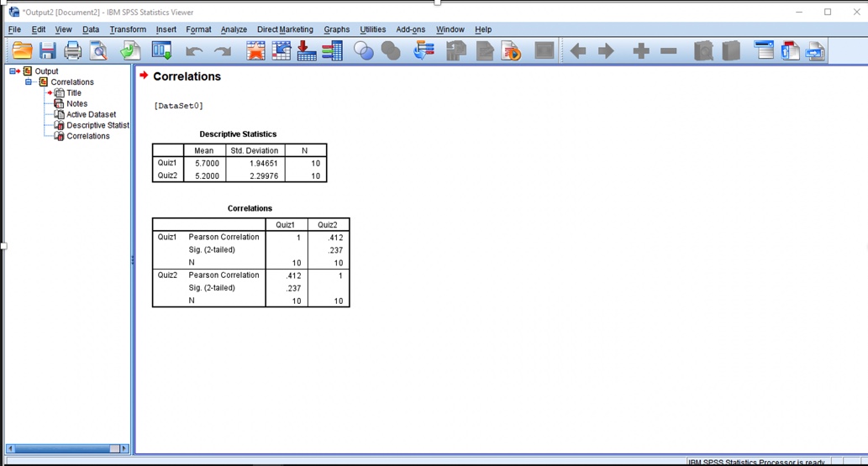Open the Add-ons menu

click(x=411, y=29)
